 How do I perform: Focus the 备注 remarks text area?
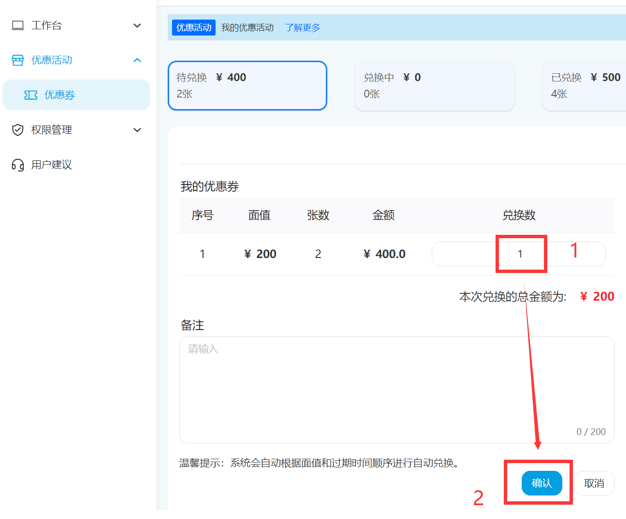tap(396, 388)
